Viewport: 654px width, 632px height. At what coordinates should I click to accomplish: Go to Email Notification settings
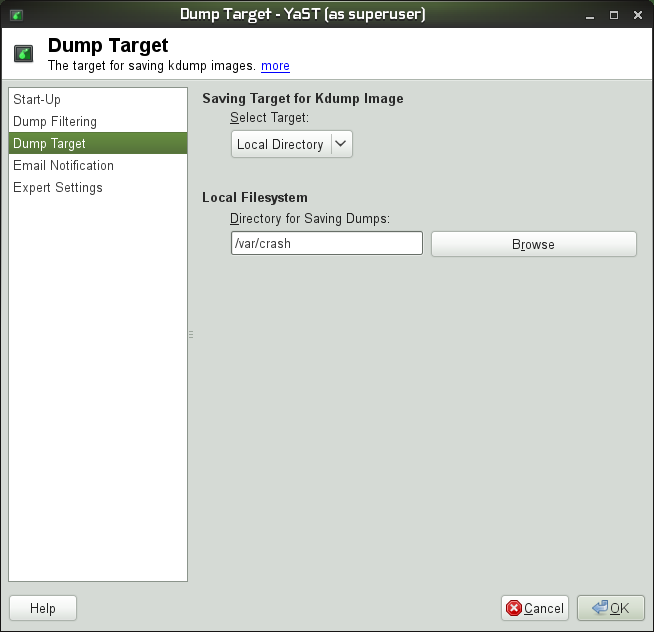[x=98, y=165]
